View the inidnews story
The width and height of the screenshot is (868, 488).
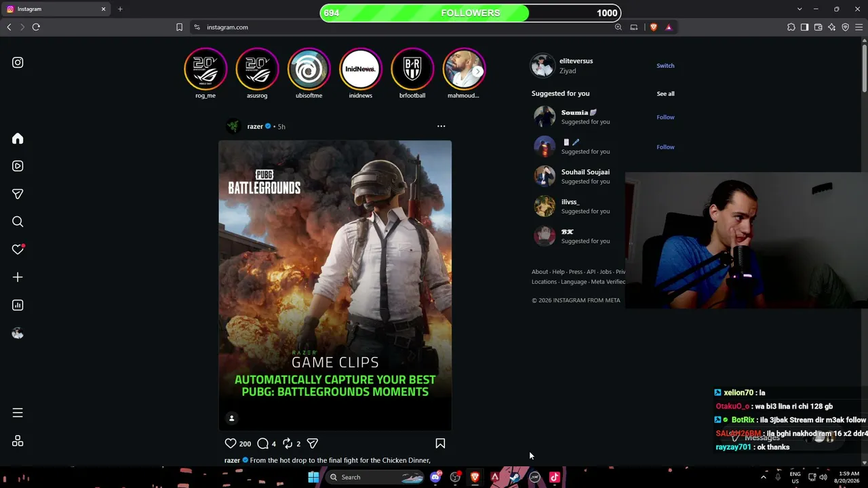point(361,69)
